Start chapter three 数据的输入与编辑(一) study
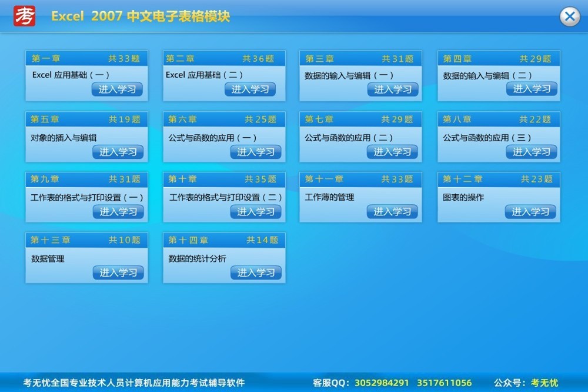The height and width of the screenshot is (392, 588). pos(393,89)
